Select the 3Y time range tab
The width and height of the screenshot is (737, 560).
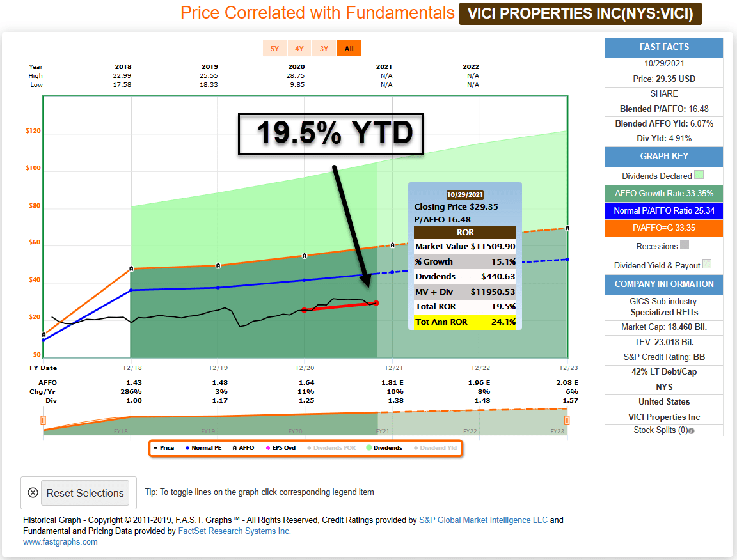[x=324, y=49]
